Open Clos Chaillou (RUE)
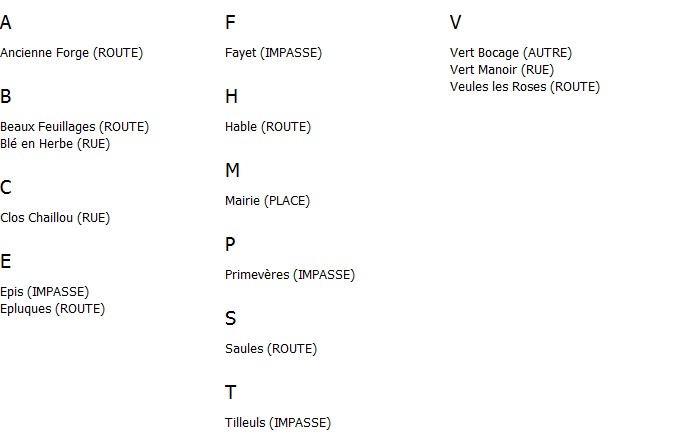Screen dimensions: 675x439 point(55,218)
